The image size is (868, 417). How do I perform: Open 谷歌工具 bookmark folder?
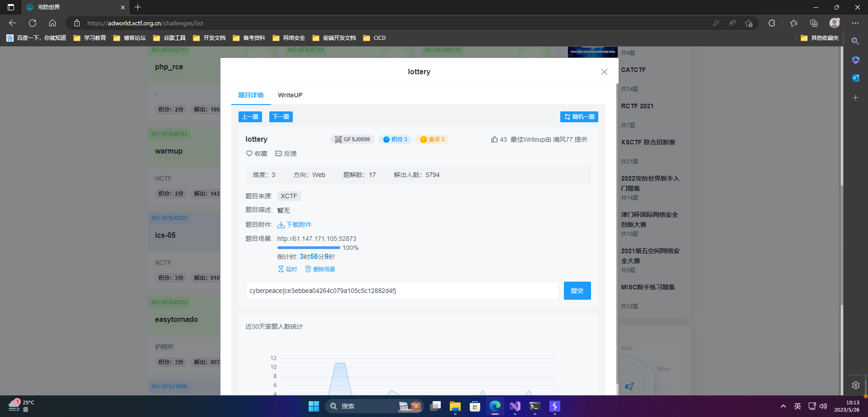[x=169, y=38]
